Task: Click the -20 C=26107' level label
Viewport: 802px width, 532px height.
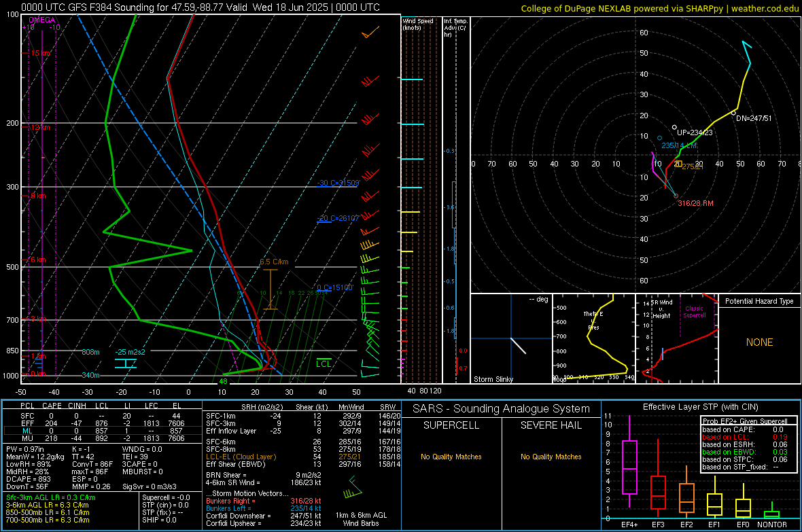Action: (x=338, y=218)
